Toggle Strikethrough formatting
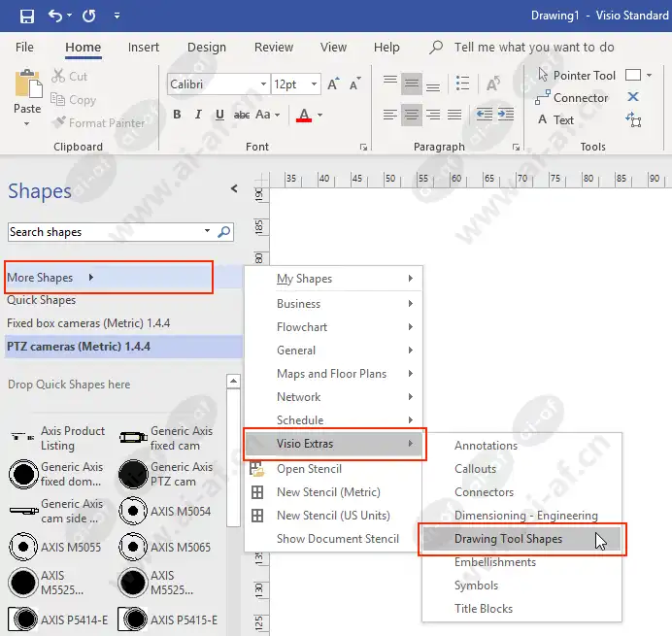This screenshot has height=636, width=672. (x=241, y=115)
